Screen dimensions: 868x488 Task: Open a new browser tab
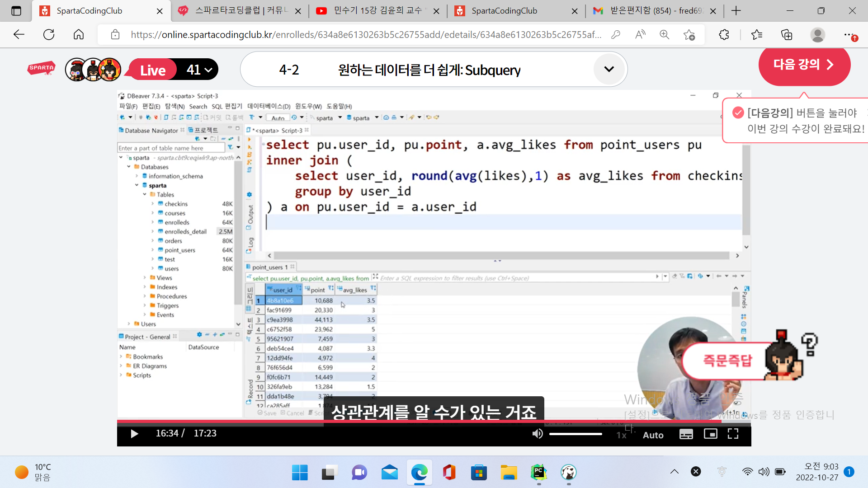point(736,10)
